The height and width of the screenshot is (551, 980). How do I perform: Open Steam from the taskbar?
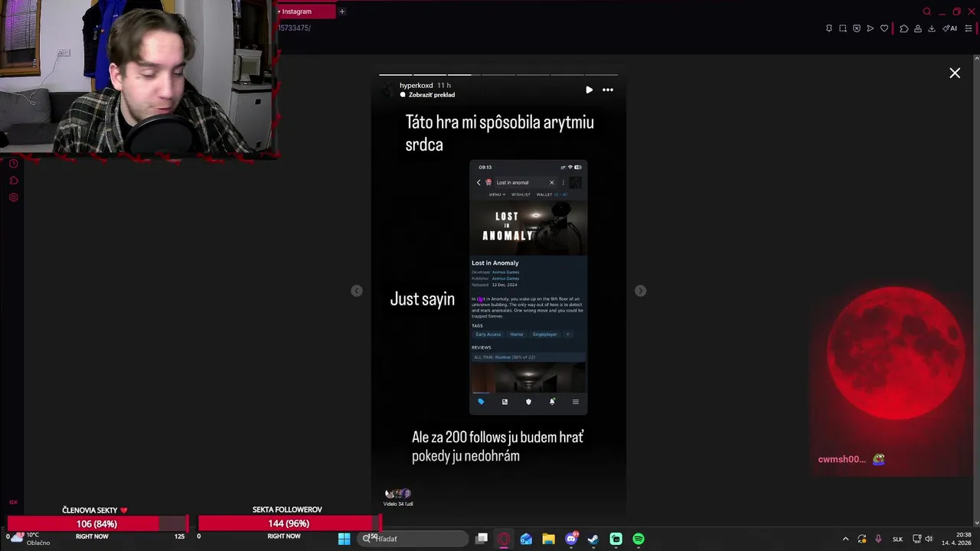click(593, 539)
